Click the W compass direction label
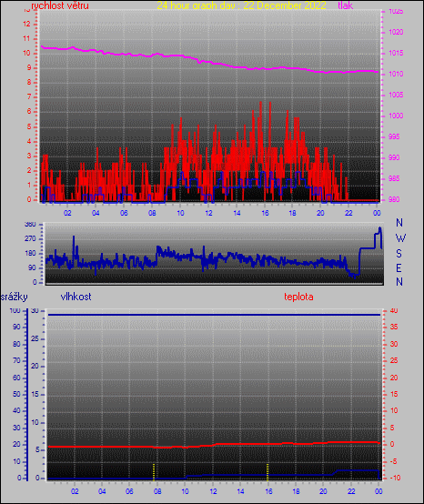Screen dimensions: 424x504 pyautogui.click(x=400, y=238)
